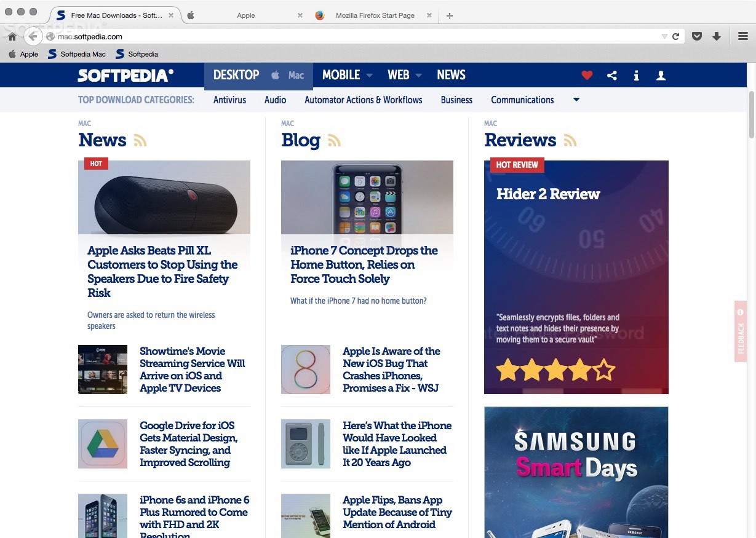Switch to Mozilla Firefox Start Page tab

click(375, 15)
